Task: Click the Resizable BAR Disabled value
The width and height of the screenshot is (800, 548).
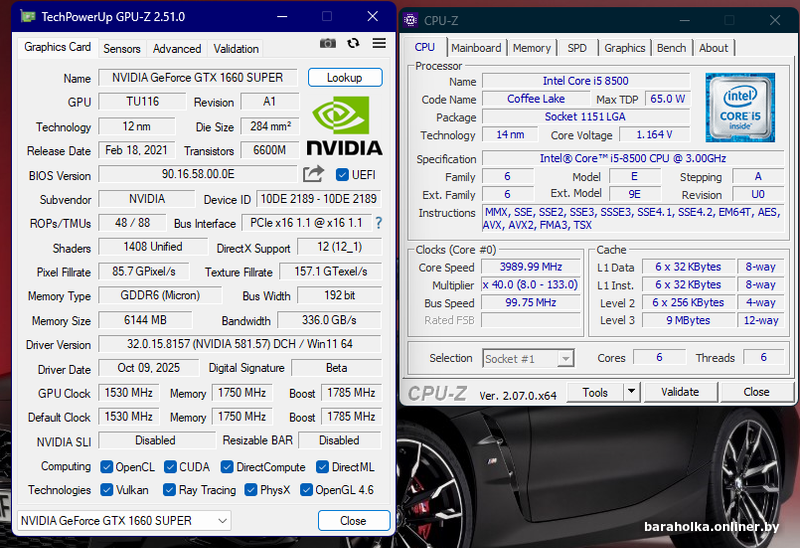Action: pos(339,440)
